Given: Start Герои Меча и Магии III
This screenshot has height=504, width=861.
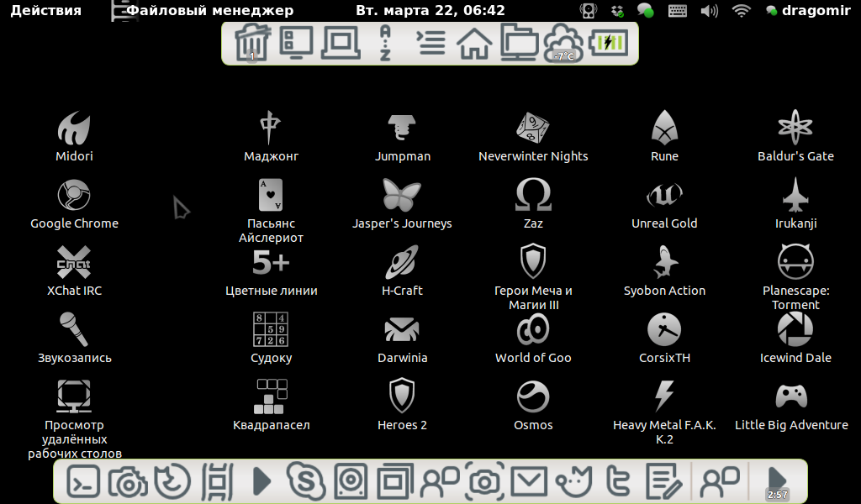Looking at the screenshot, I should click(x=533, y=262).
